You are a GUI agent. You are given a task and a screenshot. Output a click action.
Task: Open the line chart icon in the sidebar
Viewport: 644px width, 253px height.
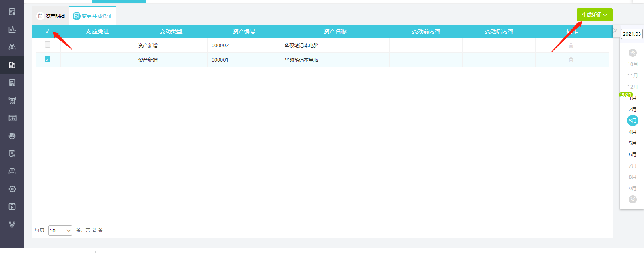tap(12, 29)
